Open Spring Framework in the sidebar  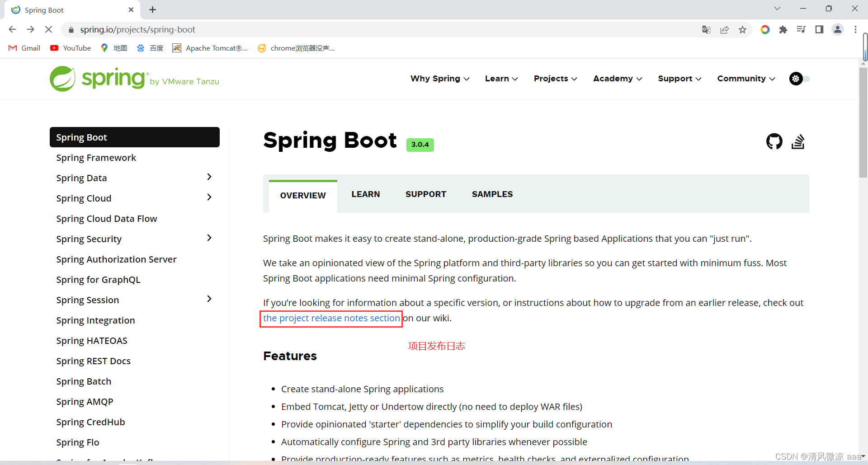(96, 158)
